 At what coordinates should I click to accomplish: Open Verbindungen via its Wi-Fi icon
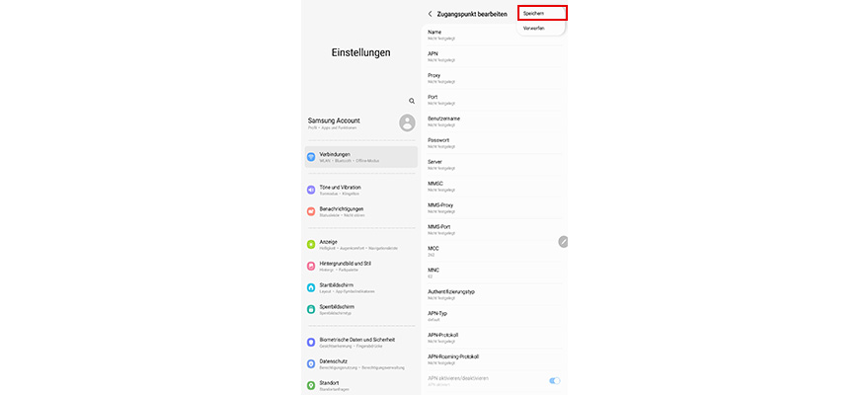pos(311,157)
